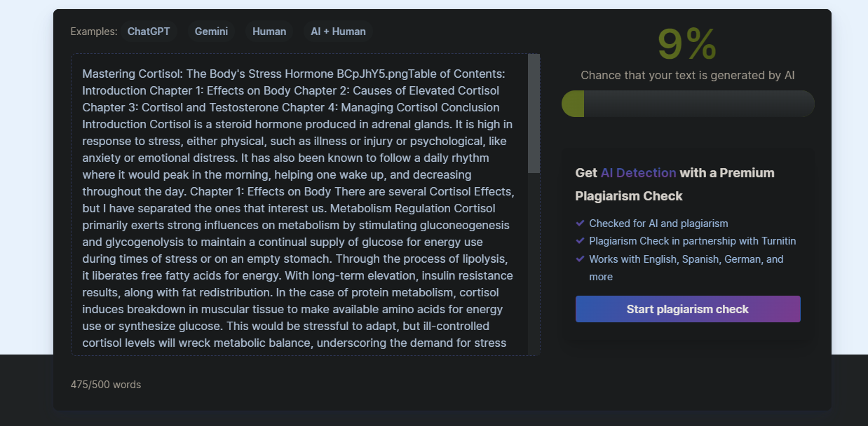
Task: Click checkmark beside 'Works with English, Spanish'
Action: click(580, 259)
